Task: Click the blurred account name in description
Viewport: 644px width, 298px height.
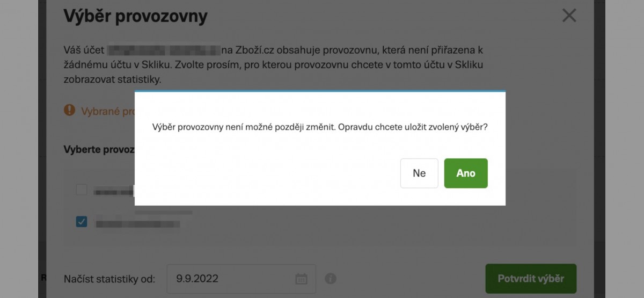Action: [x=164, y=51]
